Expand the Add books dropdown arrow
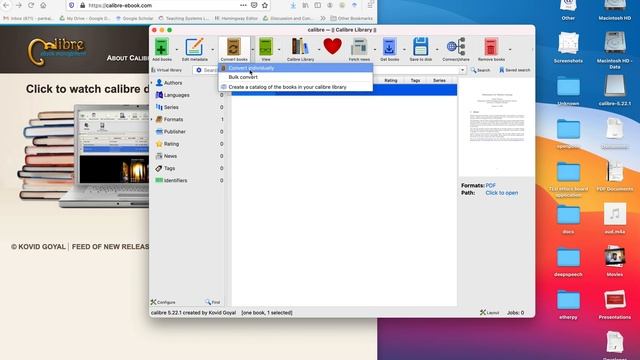This screenshot has width=640, height=360. tap(177, 50)
